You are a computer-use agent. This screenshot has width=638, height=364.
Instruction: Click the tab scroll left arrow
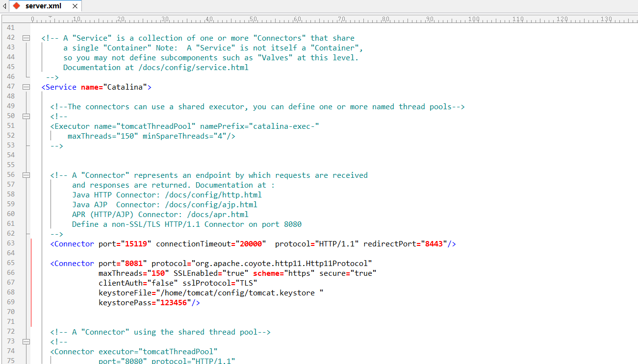pyautogui.click(x=4, y=6)
